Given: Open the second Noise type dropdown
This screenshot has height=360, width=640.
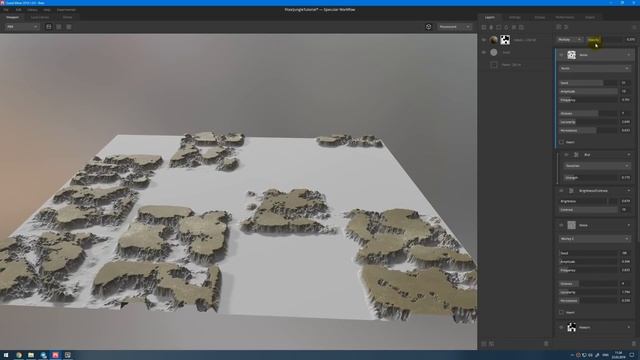Looking at the screenshot, I should tap(595, 238).
